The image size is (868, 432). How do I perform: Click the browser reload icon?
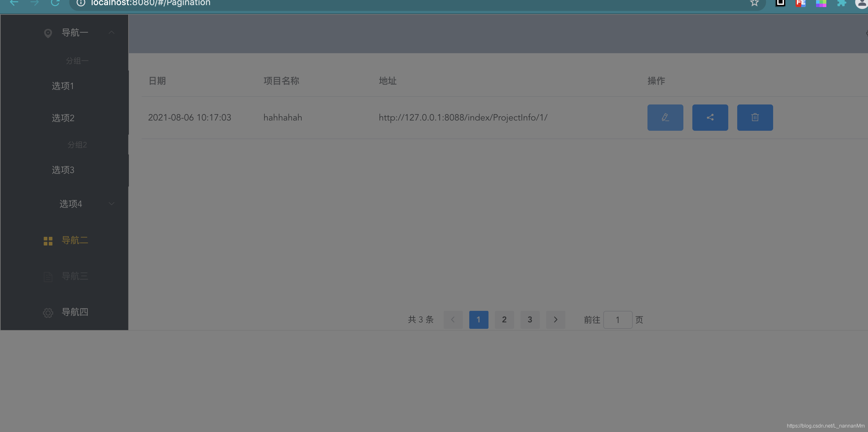point(55,3)
